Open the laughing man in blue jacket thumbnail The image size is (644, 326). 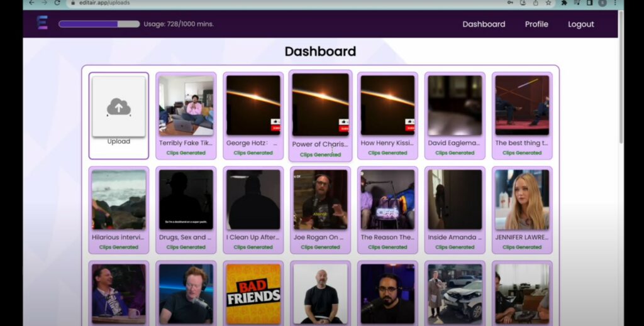point(119,294)
